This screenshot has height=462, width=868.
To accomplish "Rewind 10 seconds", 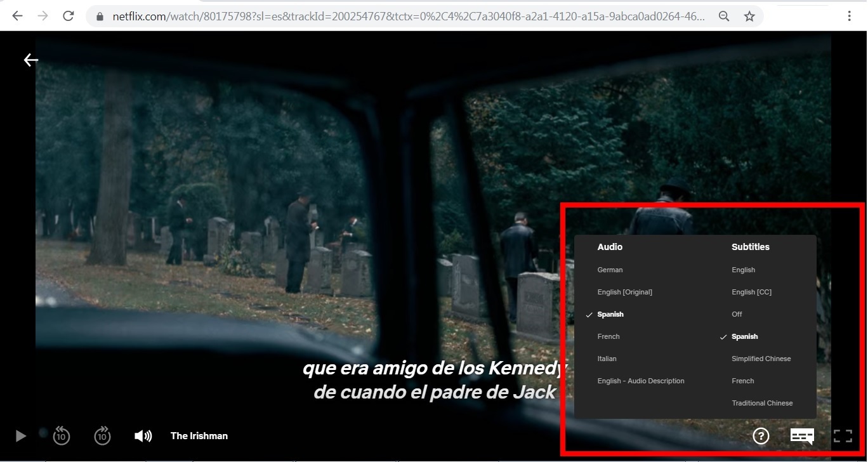I will [x=62, y=435].
